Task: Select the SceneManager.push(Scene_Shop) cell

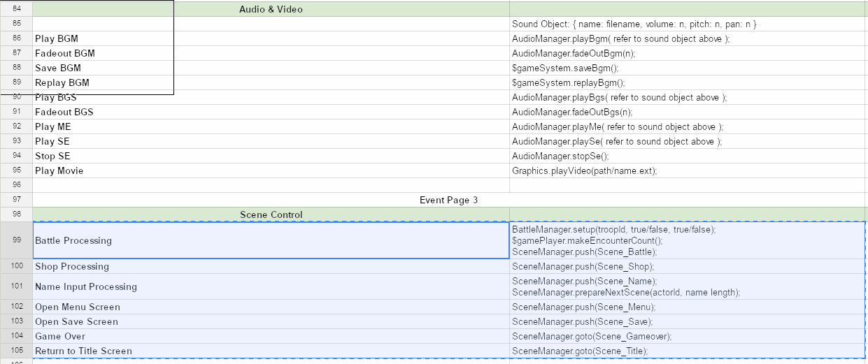Action: 688,266
